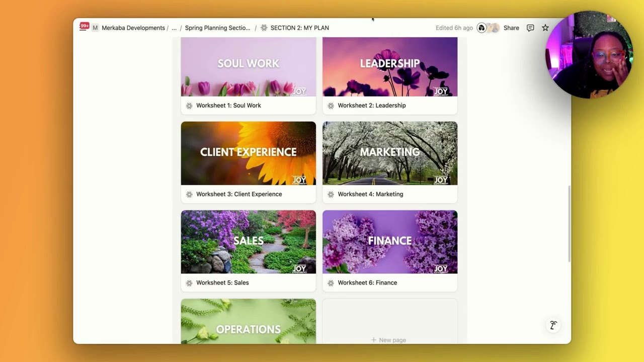The image size is (644, 362).
Task: Open the Finance lilac thumbnail
Action: point(390,242)
